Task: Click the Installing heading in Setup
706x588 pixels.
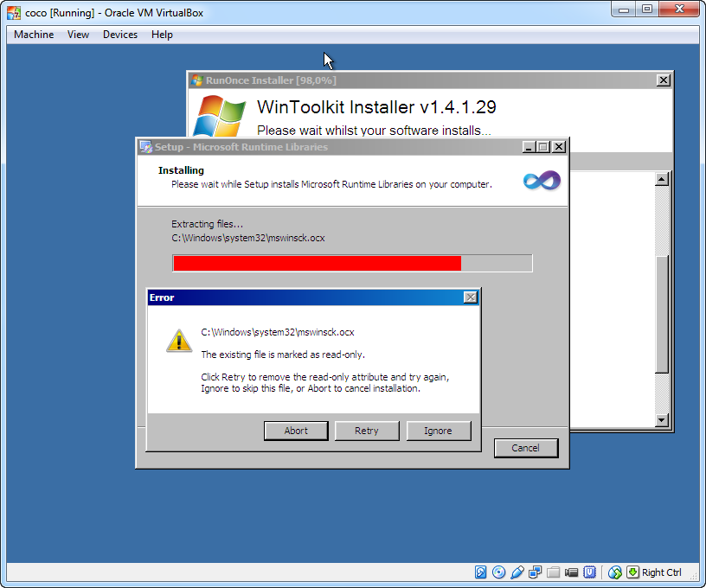Action: point(181,170)
